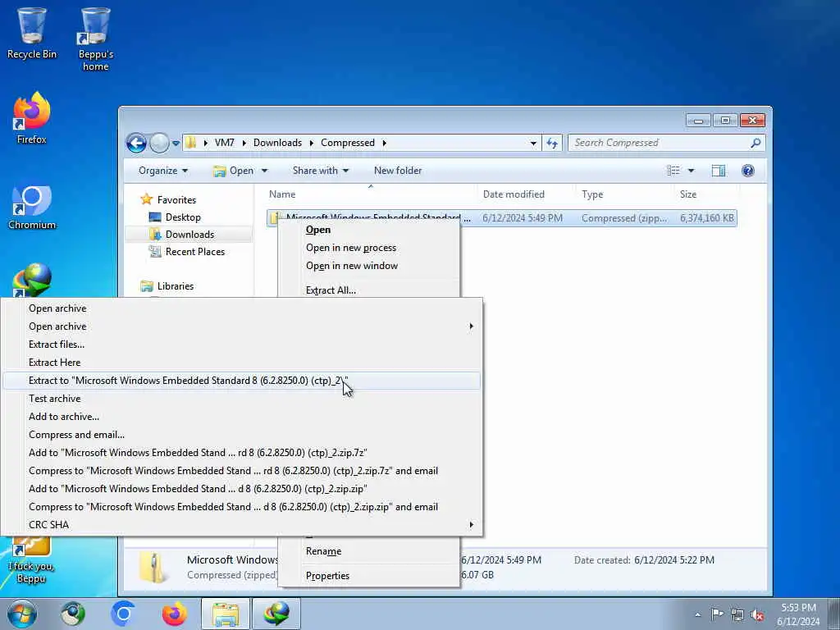840x630 pixels.
Task: Switch to Windows Explorer in the taskbar
Action: pos(226,614)
